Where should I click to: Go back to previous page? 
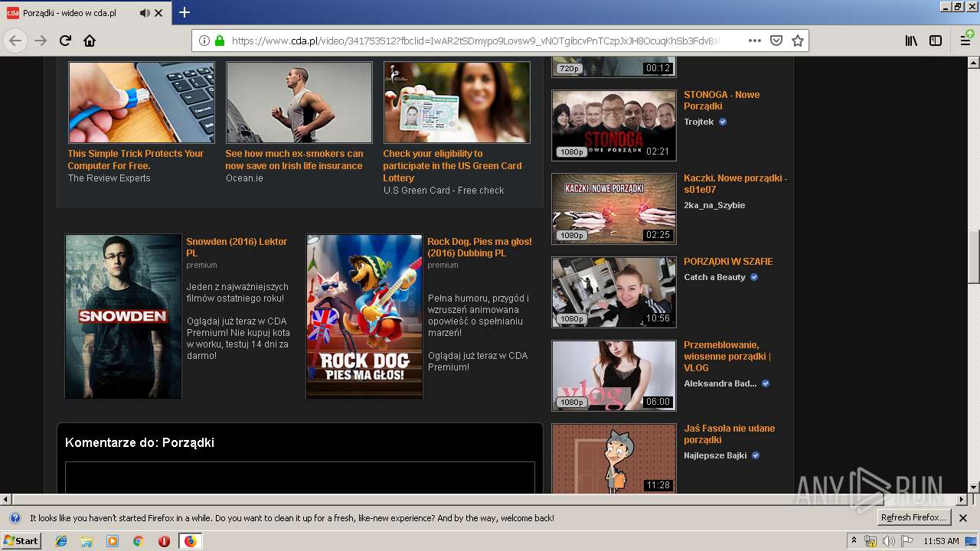point(15,41)
